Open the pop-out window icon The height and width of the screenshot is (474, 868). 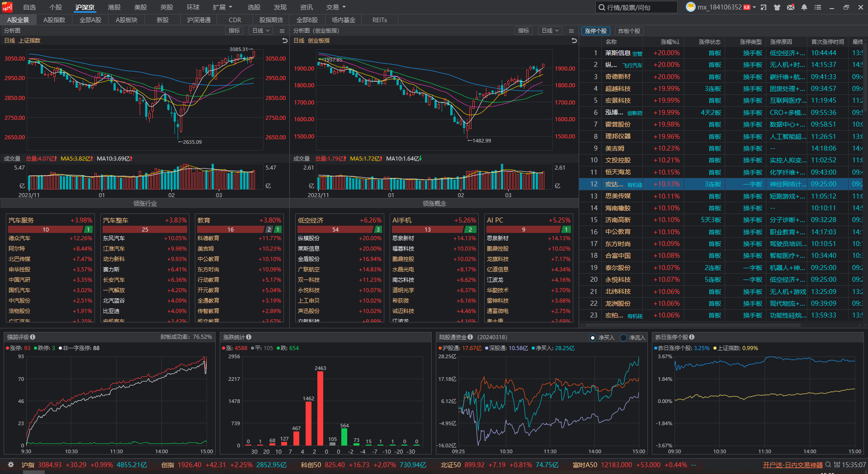coord(764,7)
